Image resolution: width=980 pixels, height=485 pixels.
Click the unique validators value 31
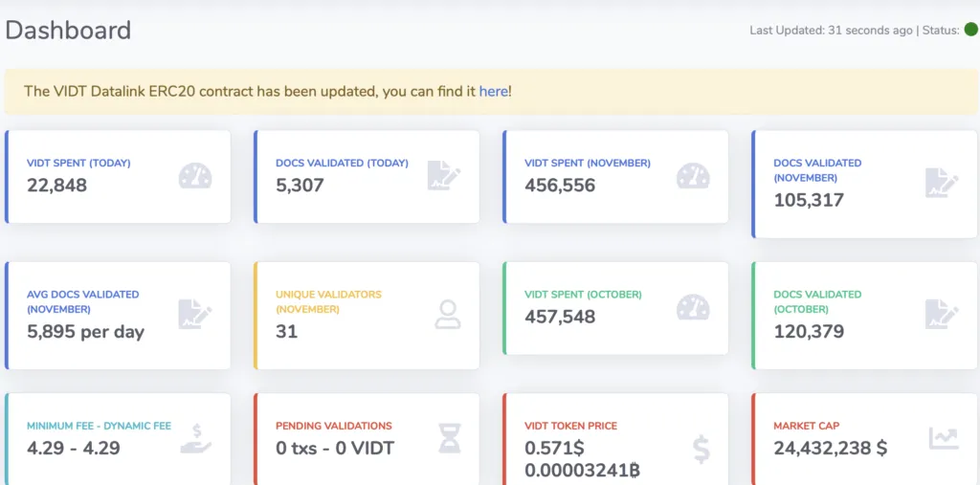(x=286, y=331)
